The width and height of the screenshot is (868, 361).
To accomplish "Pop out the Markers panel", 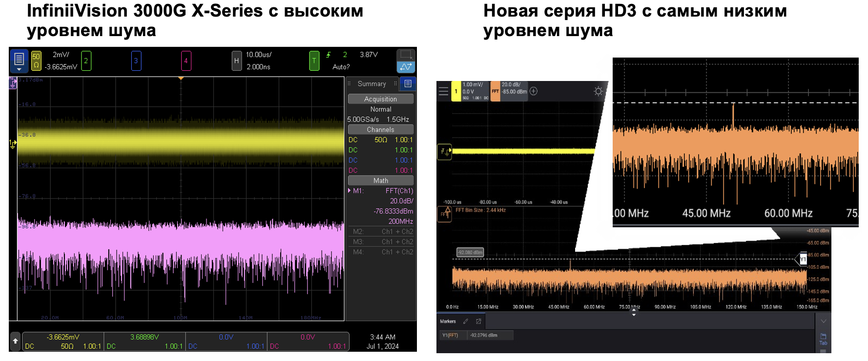I will click(478, 321).
